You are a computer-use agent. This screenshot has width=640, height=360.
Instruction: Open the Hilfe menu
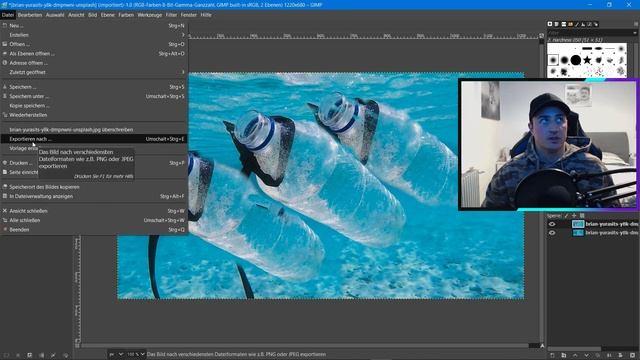206,15
